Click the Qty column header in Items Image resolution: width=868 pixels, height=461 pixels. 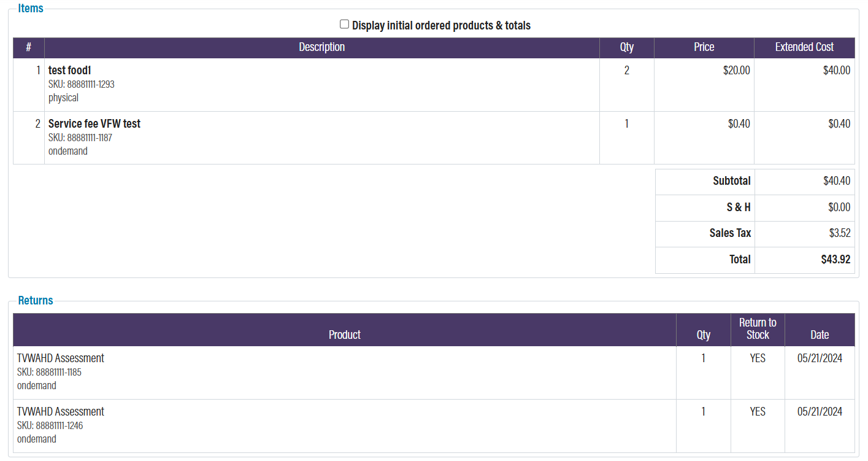(x=626, y=47)
